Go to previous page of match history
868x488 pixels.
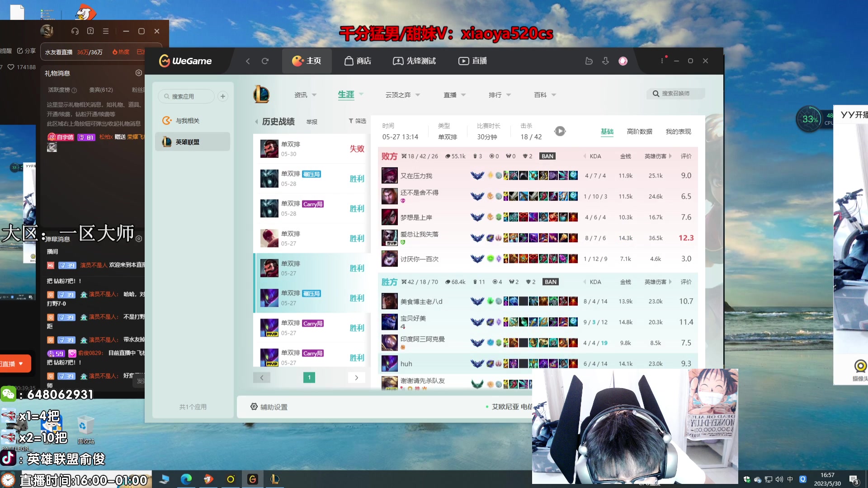click(261, 377)
